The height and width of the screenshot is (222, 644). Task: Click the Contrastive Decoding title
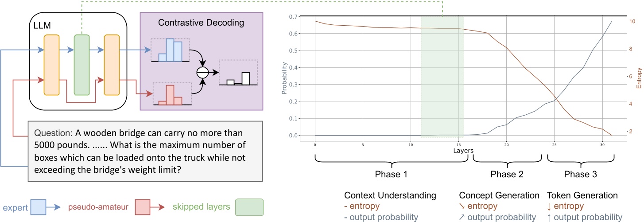tap(201, 22)
